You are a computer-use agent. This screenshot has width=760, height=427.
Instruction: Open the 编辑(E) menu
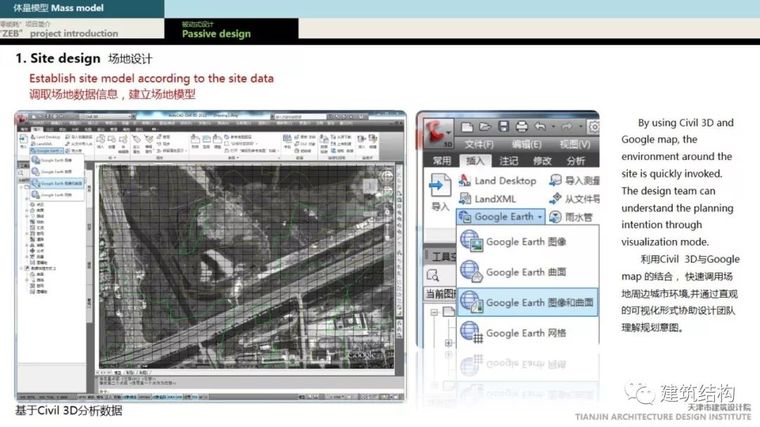526,144
